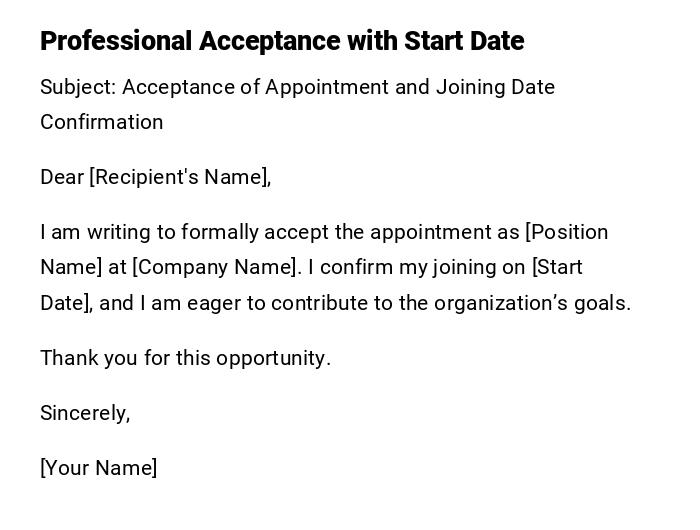
Task: Click the word "writing" in the body paragraph
Action: [x=119, y=232]
